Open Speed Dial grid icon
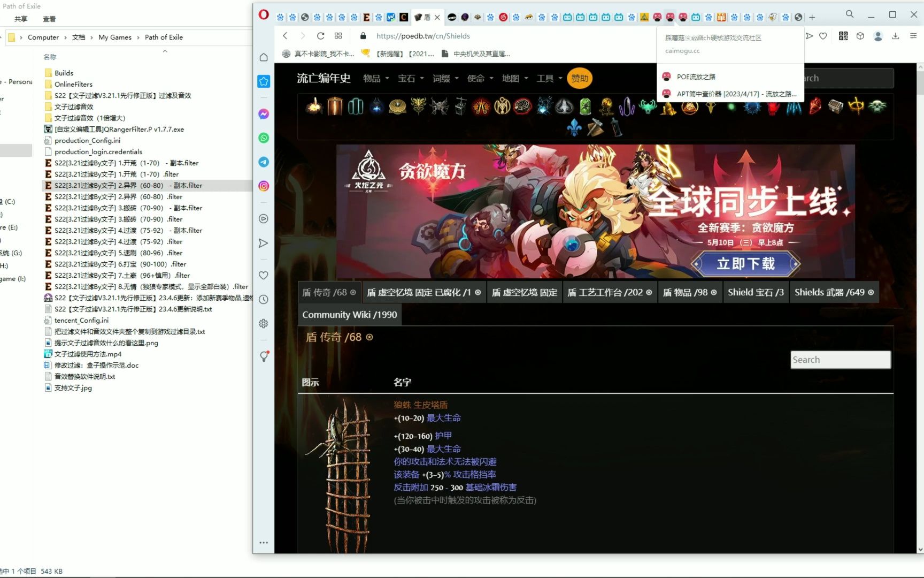924x578 pixels. pos(338,36)
